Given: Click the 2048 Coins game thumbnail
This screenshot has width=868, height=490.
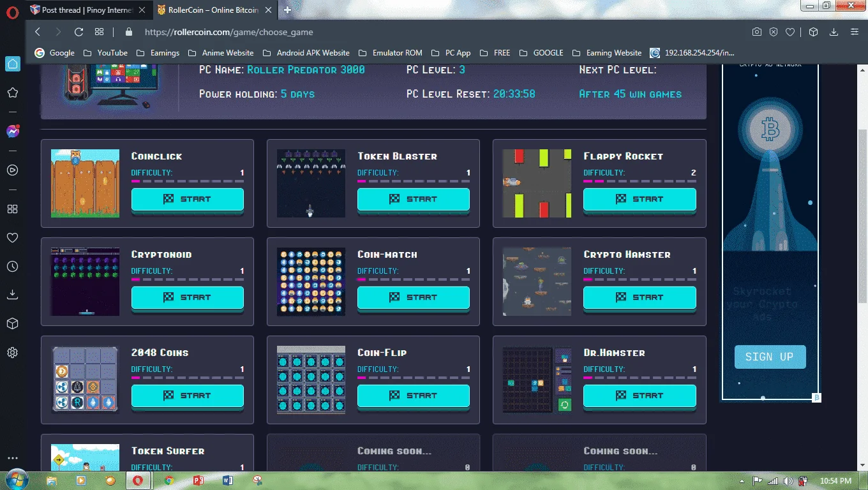Looking at the screenshot, I should (x=85, y=380).
